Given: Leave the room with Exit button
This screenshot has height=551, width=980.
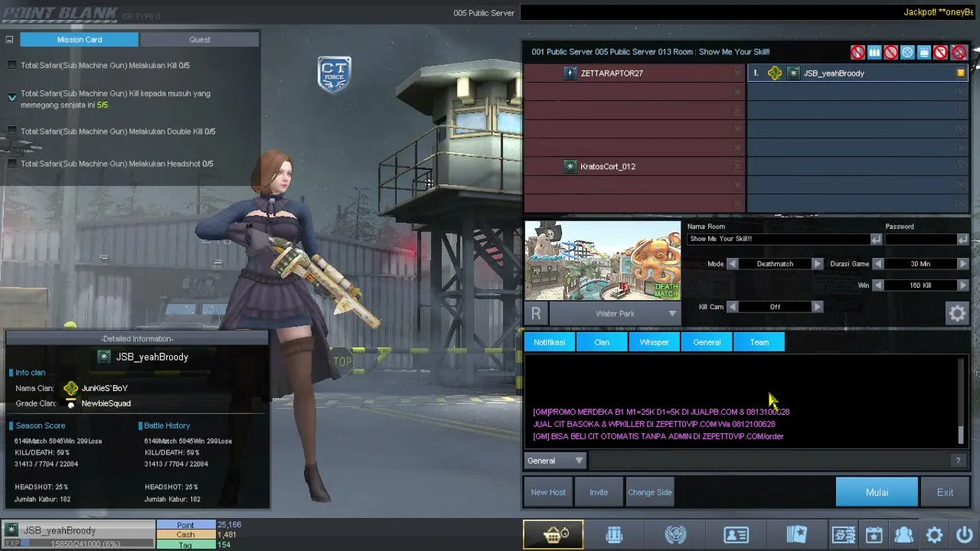Looking at the screenshot, I should coord(945,492).
